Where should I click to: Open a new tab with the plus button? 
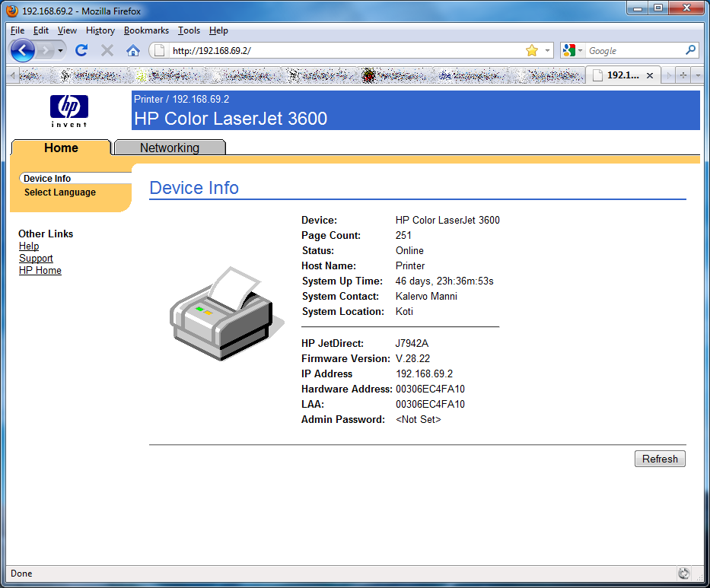[x=683, y=75]
